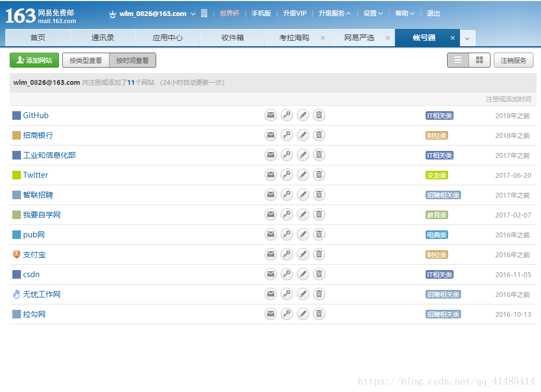The image size is (541, 392).
Task: Switch to the 通讯录 tab
Action: 103,38
